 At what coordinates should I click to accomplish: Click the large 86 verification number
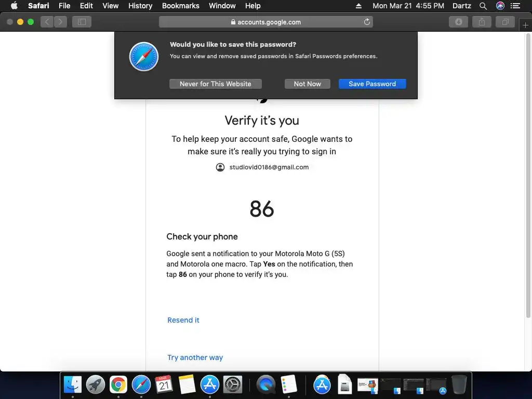(x=262, y=209)
